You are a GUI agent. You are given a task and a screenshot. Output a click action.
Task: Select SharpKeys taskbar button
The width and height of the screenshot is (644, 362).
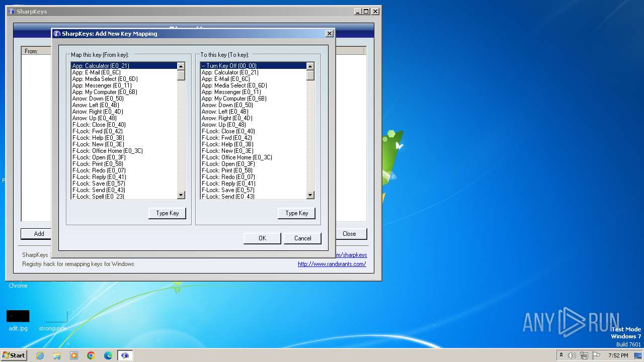[x=125, y=355]
